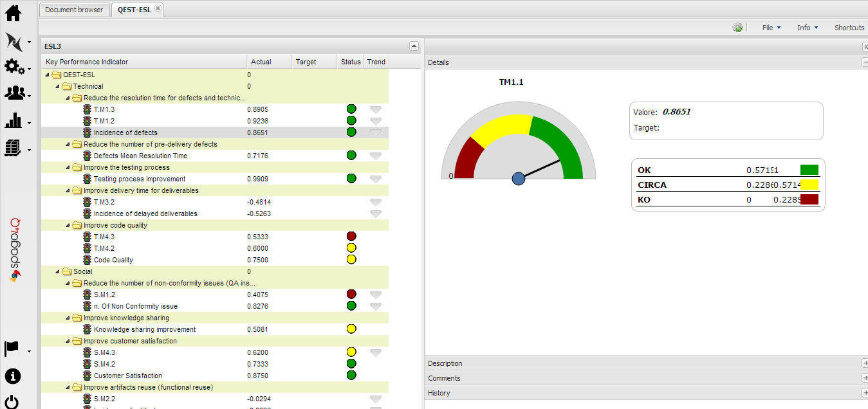This screenshot has height=409, width=868.
Task: Select n. Of Non Conformity issue row
Action: point(215,306)
